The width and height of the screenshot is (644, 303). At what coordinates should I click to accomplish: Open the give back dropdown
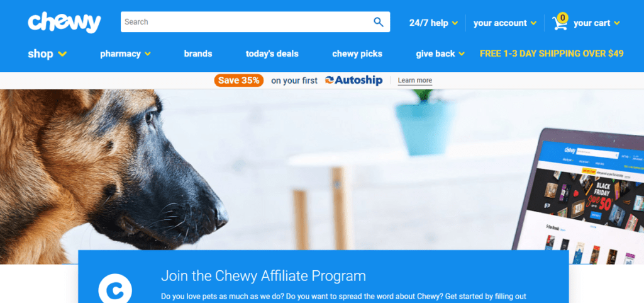coord(440,54)
